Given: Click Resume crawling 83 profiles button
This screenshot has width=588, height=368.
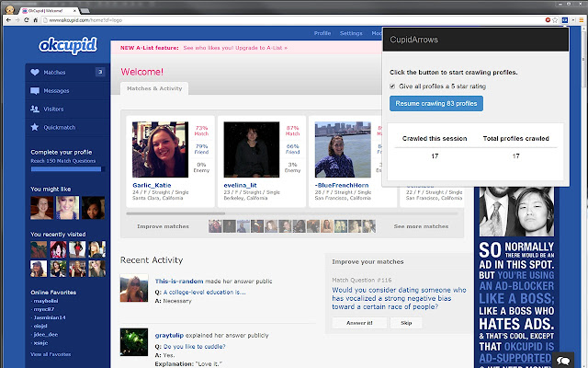Looking at the screenshot, I should click(x=436, y=103).
